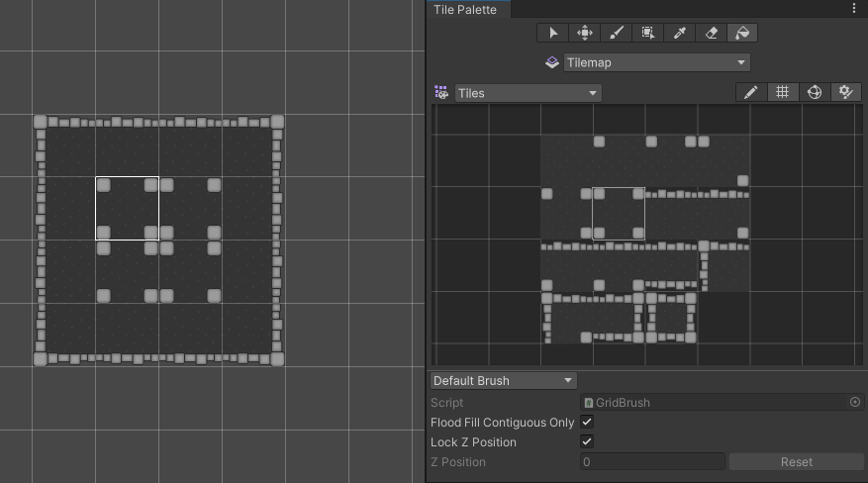Select the arrow Select tool
This screenshot has height=483, width=868.
click(553, 33)
